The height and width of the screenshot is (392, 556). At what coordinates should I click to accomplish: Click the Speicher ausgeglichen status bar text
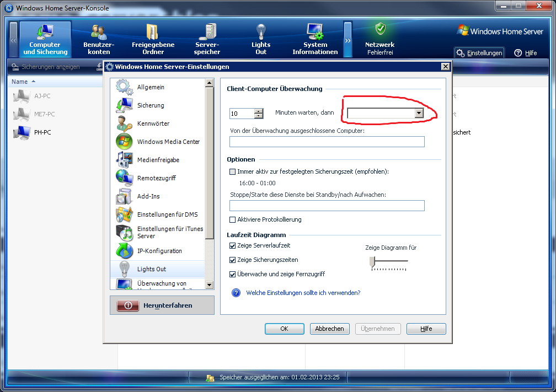tap(280, 377)
